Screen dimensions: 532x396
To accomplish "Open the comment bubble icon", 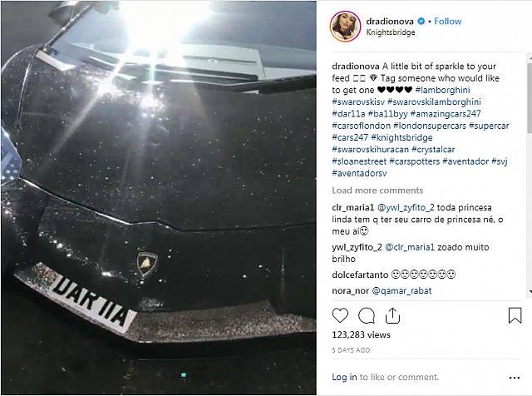I will [367, 316].
